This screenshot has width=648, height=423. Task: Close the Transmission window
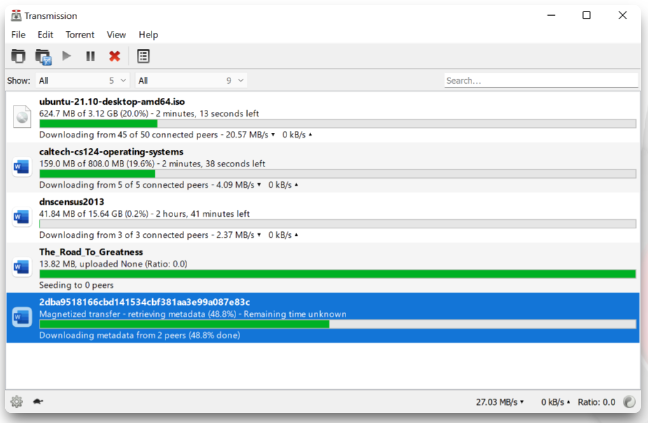click(622, 15)
